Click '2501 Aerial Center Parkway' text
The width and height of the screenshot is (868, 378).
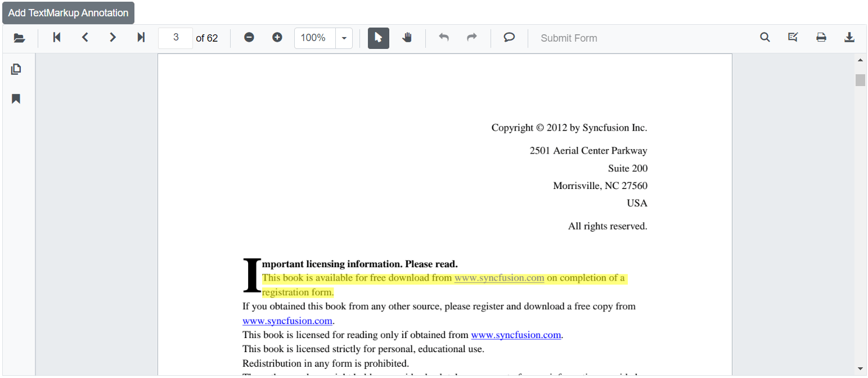pos(588,151)
